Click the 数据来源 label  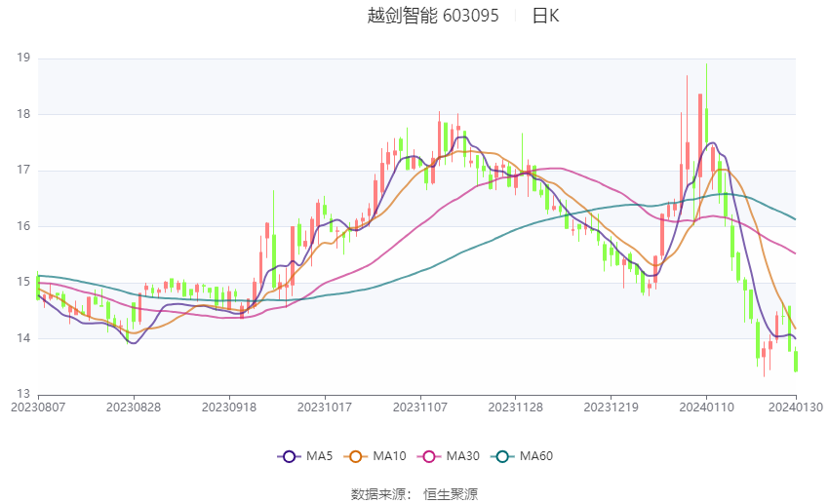[378, 494]
